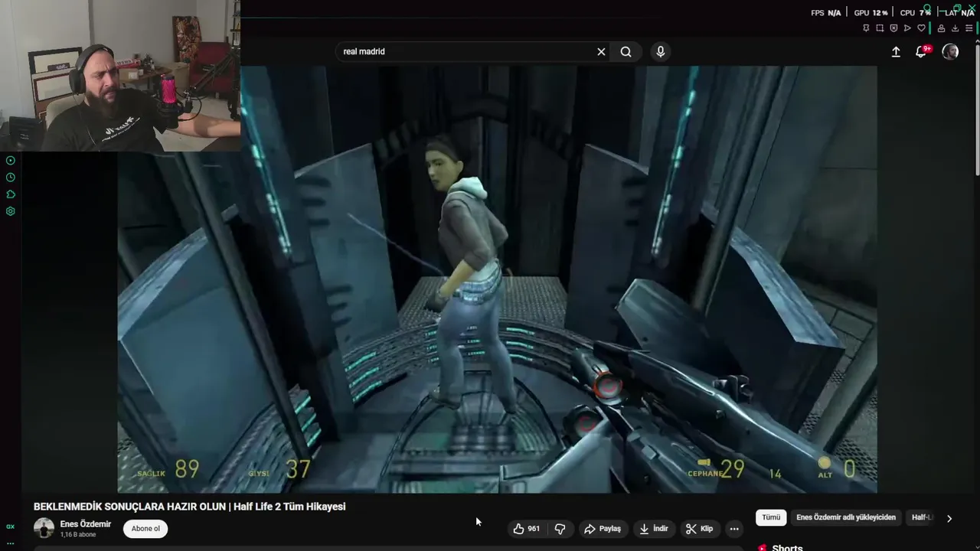Click the Half Life 2 video player
Viewport: 980px width, 551px height.
tap(497, 279)
